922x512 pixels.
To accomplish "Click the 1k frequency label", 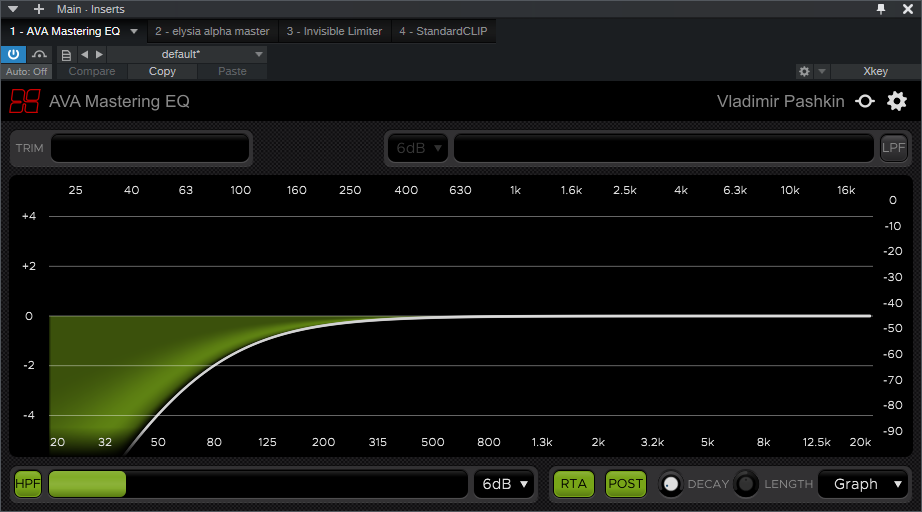I will pyautogui.click(x=515, y=190).
